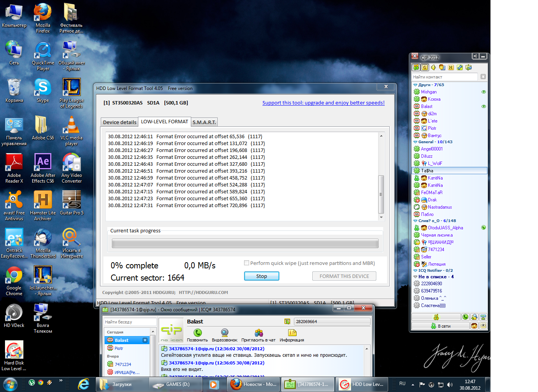Click Пригласить в чат icon
Image resolution: width=538 pixels, height=392 pixels.
pyautogui.click(x=259, y=333)
